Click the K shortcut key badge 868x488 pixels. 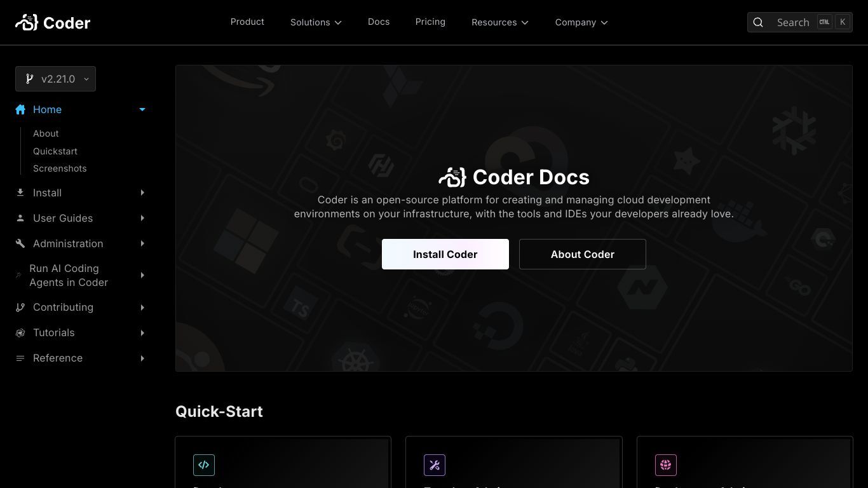(x=843, y=22)
